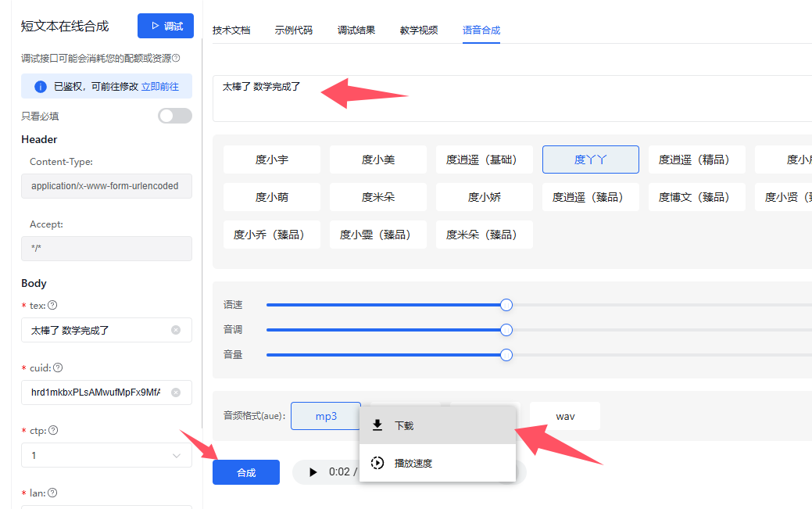This screenshot has width=812, height=509.
Task: Select the 度逍遥（精品） voice
Action: tap(697, 160)
